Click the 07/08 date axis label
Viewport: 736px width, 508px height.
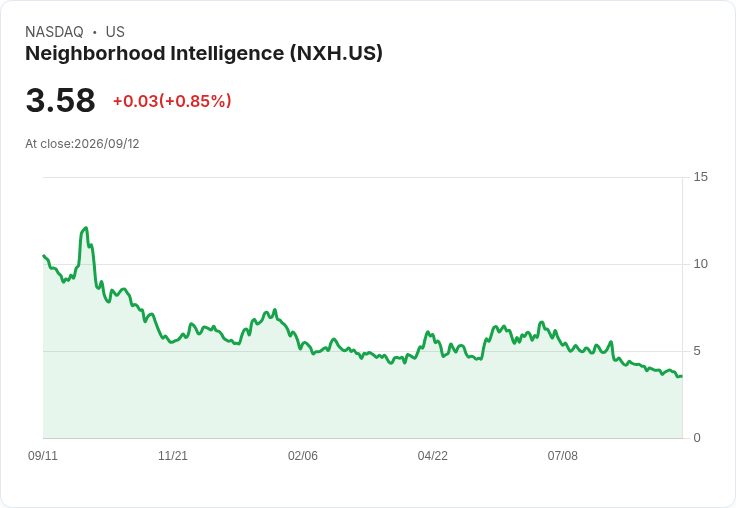click(x=562, y=455)
